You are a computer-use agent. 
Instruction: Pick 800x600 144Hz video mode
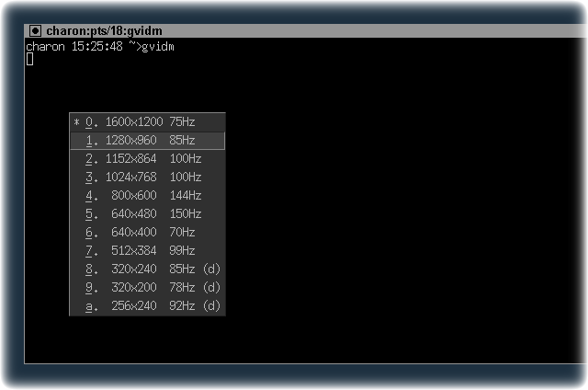[x=147, y=196]
